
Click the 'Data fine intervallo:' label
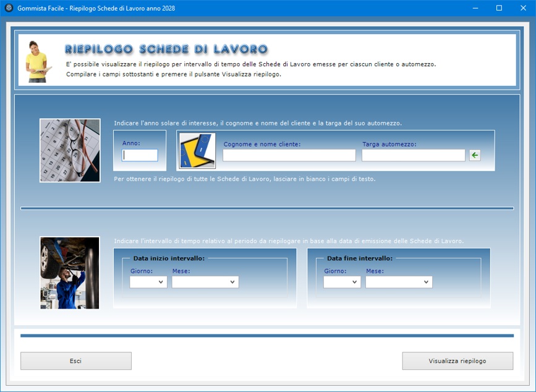point(360,258)
